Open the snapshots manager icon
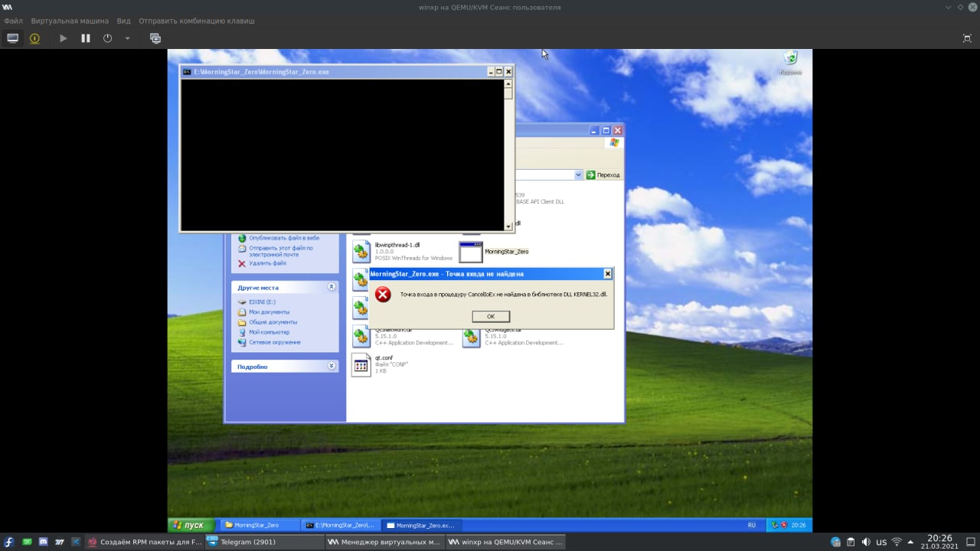Image resolution: width=980 pixels, height=551 pixels. 155,38
